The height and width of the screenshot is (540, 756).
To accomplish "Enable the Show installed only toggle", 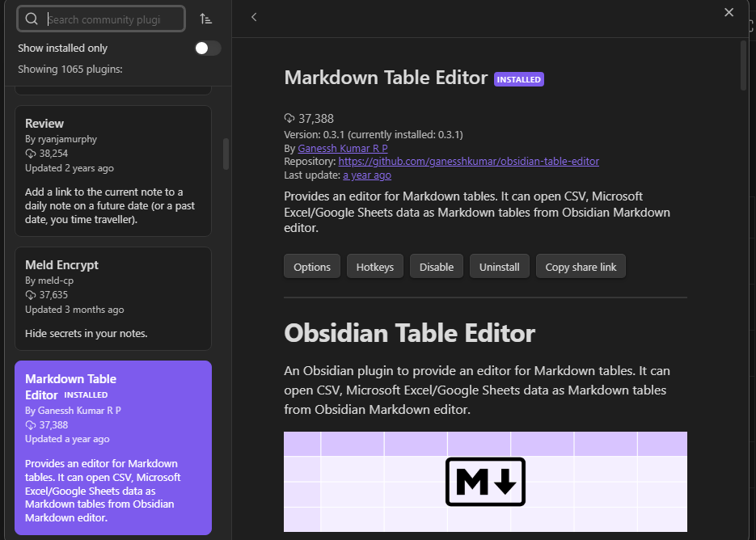I will point(207,48).
